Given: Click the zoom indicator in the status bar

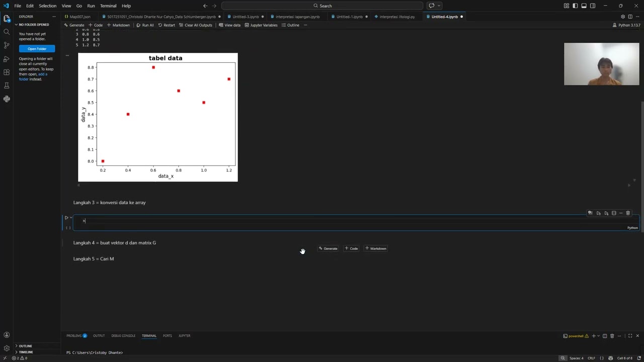Looking at the screenshot, I should (562, 358).
